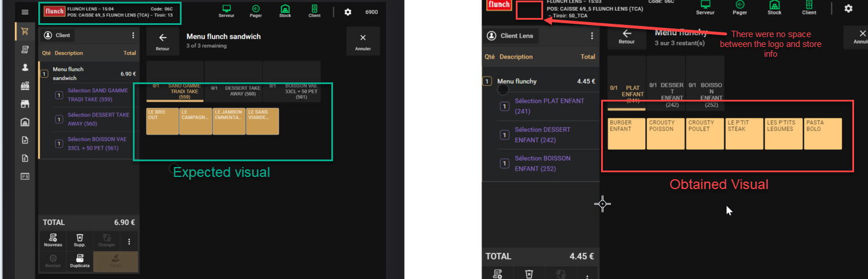Click the Nouveau button
Image resolution: width=868 pixels, height=279 pixels.
point(53,240)
